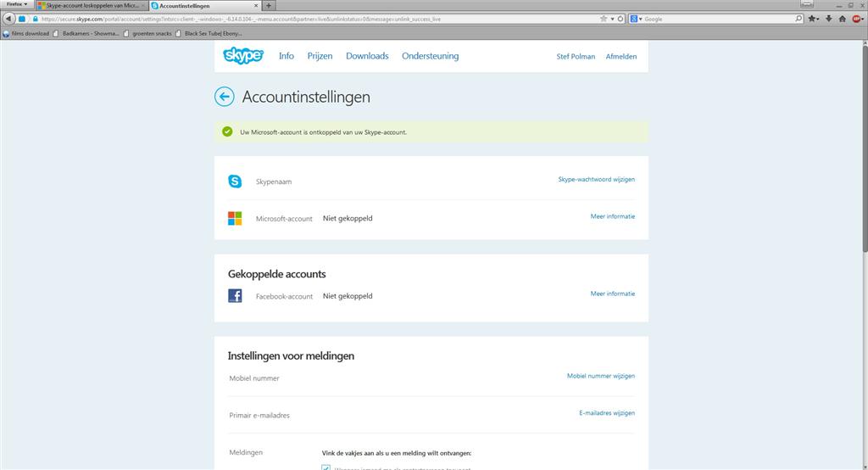Click the browser Back navigation button

[8, 19]
